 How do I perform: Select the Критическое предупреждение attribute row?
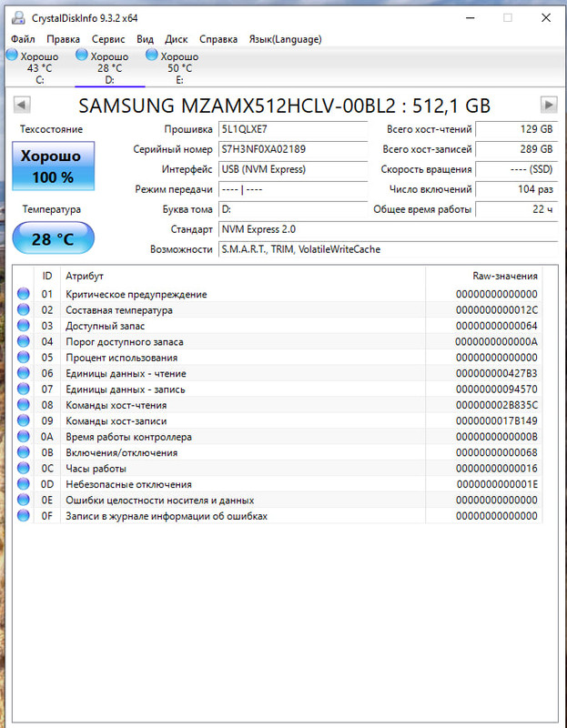pos(278,294)
